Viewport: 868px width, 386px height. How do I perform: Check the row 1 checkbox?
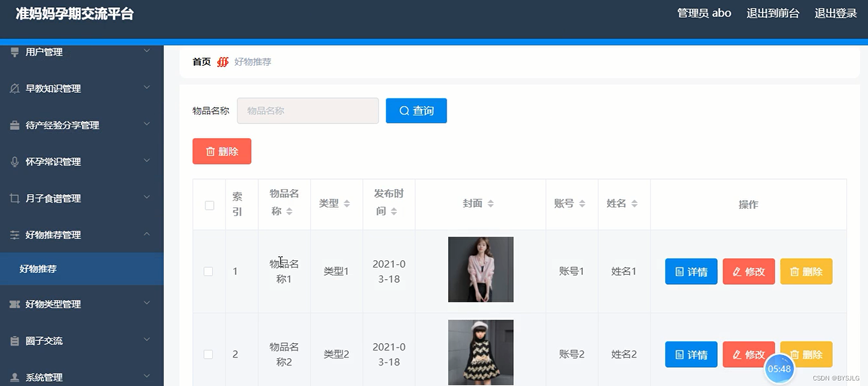(208, 271)
